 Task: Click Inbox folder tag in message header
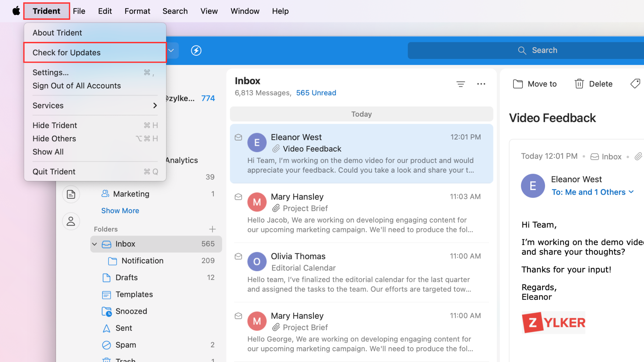[x=606, y=157]
